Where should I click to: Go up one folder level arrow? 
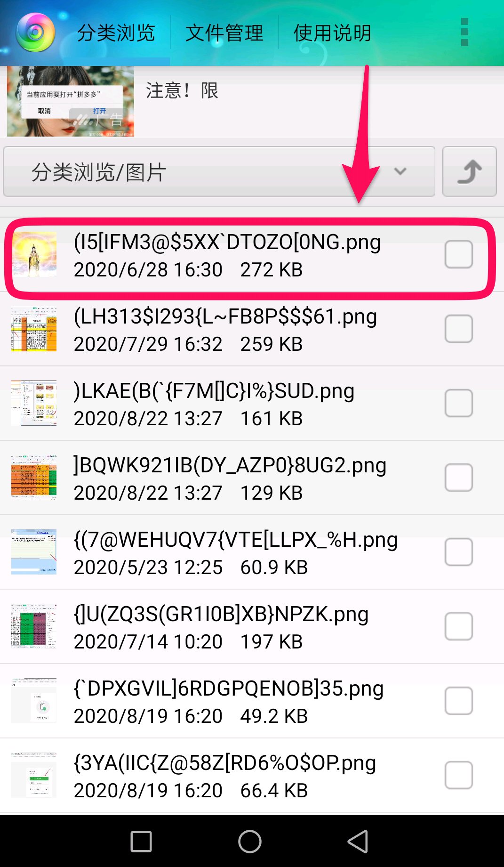point(469,171)
